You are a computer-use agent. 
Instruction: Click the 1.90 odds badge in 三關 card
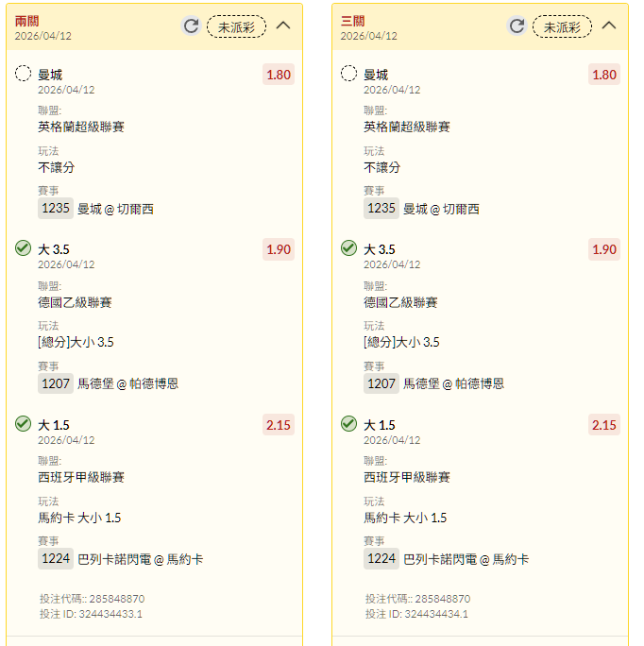tap(604, 249)
